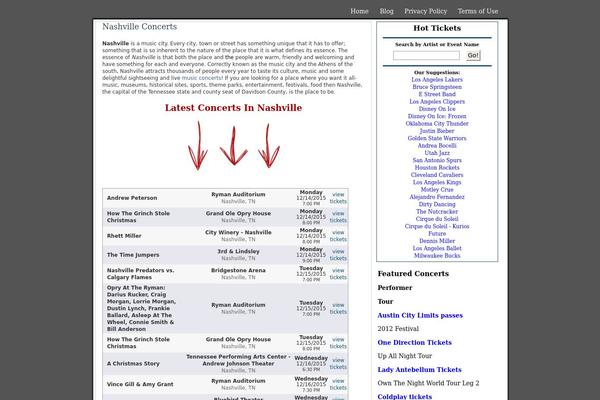Screen dimensions: 600x400
Task: Click Latest Concerts In Nashville heading
Action: tap(233, 108)
